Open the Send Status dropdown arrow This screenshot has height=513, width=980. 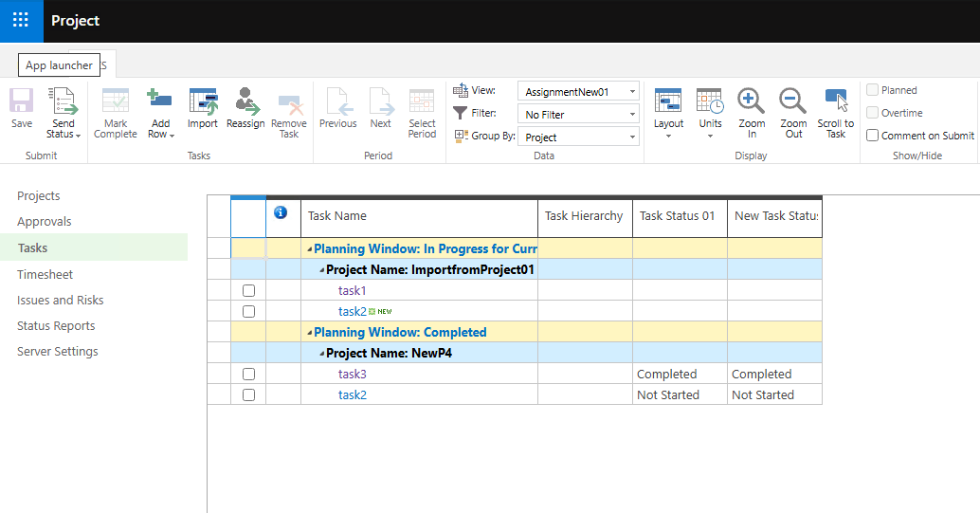pos(78,136)
